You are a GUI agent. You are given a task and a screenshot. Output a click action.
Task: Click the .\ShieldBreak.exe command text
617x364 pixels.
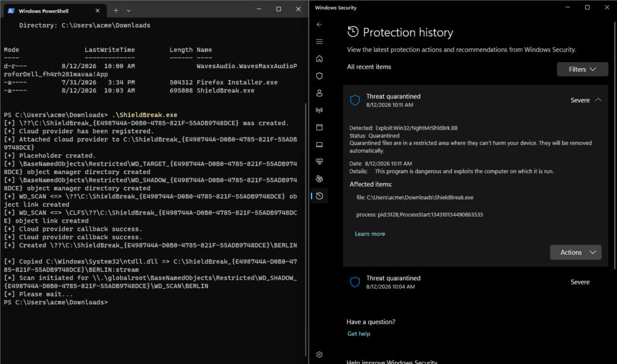145,115
